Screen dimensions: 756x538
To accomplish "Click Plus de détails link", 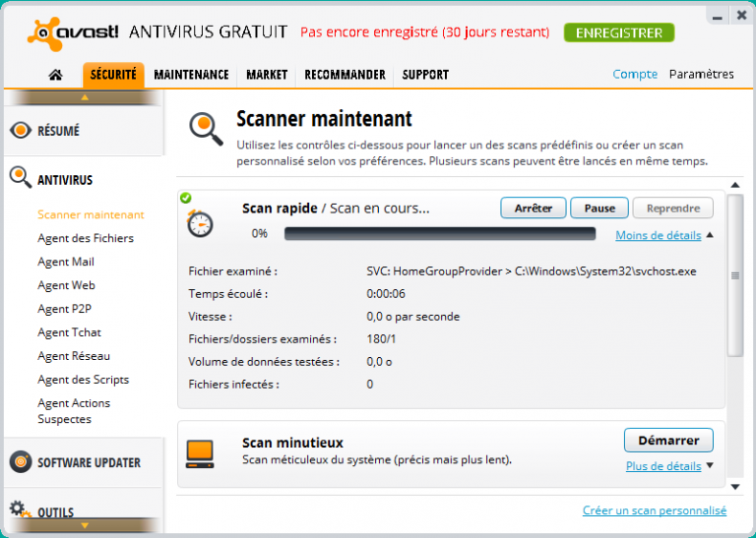I will [663, 466].
